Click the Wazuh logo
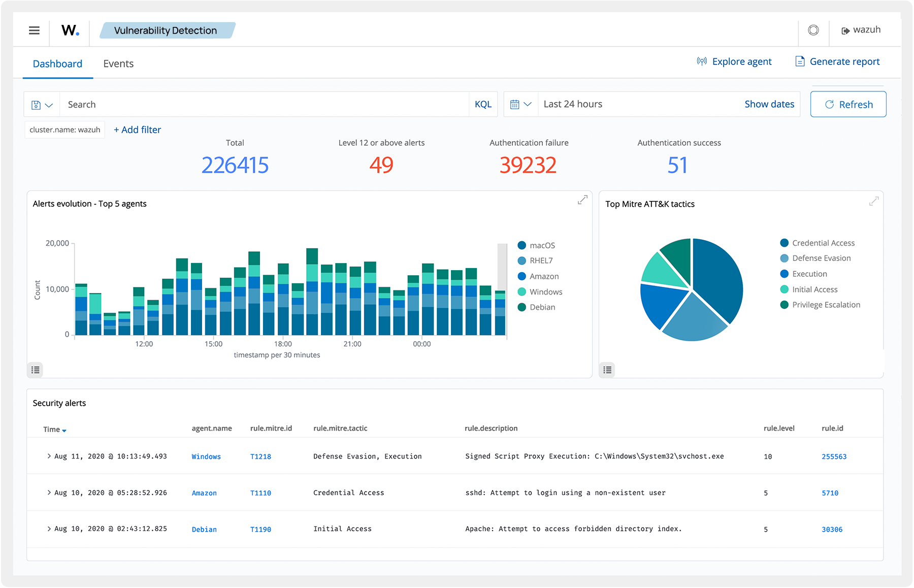Viewport: 914px width, 588px height. (x=70, y=30)
